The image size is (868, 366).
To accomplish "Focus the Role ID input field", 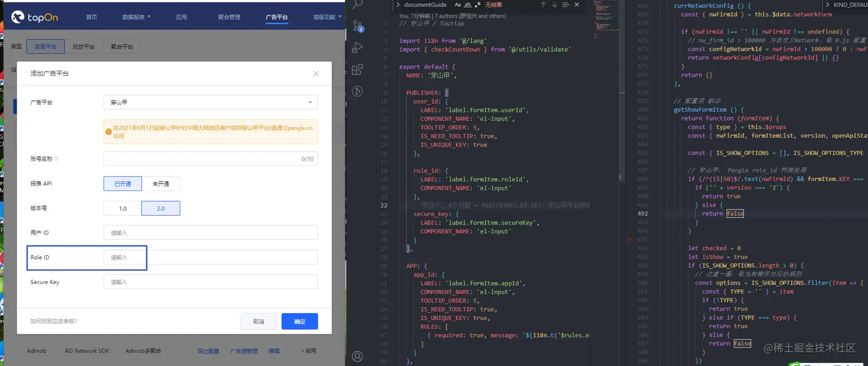I will click(x=211, y=258).
